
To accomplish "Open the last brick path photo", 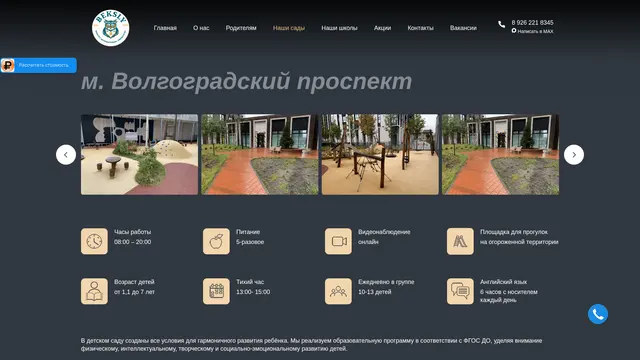I will click(x=500, y=154).
